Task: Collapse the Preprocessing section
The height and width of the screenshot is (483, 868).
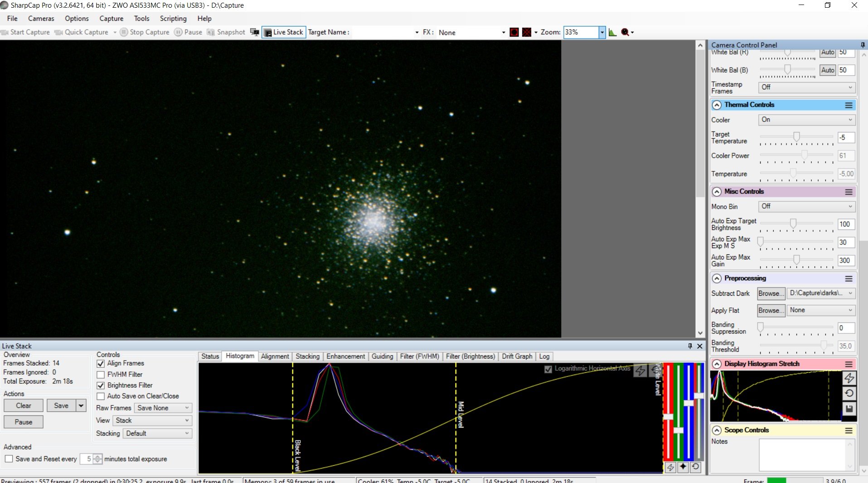Action: pyautogui.click(x=717, y=278)
